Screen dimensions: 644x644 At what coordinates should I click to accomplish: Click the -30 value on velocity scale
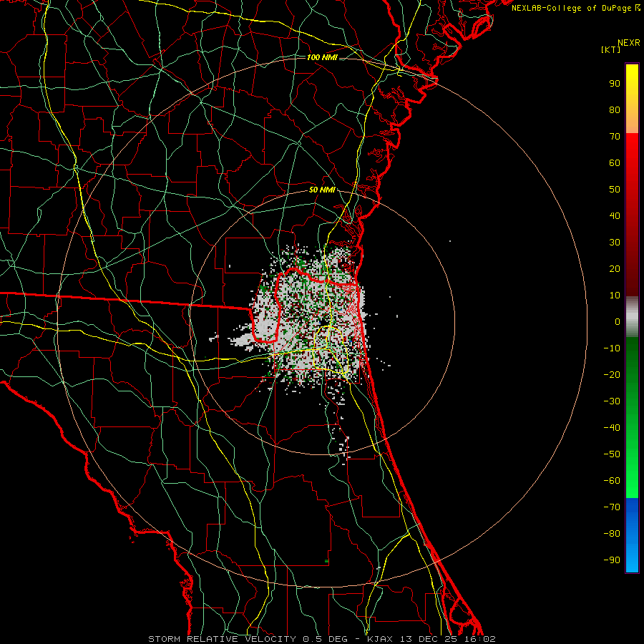(612, 401)
